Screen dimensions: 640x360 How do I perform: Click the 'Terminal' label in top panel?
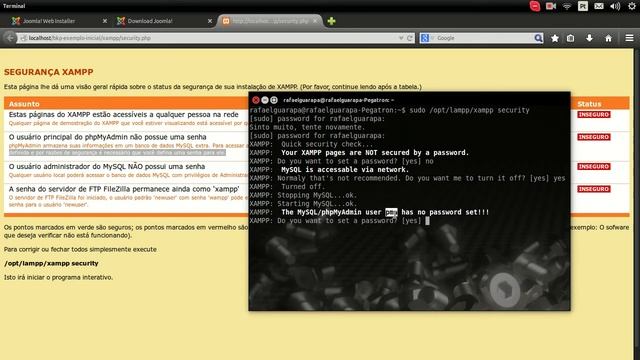click(x=14, y=6)
